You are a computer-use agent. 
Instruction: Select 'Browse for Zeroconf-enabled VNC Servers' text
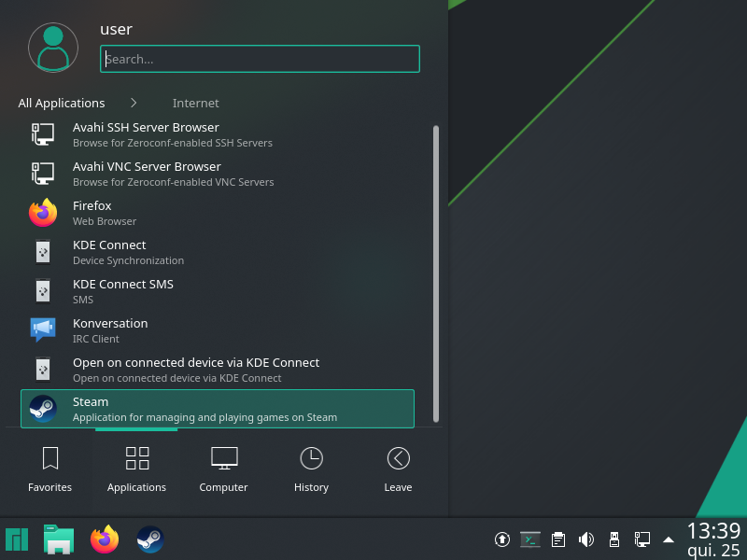[x=174, y=182]
